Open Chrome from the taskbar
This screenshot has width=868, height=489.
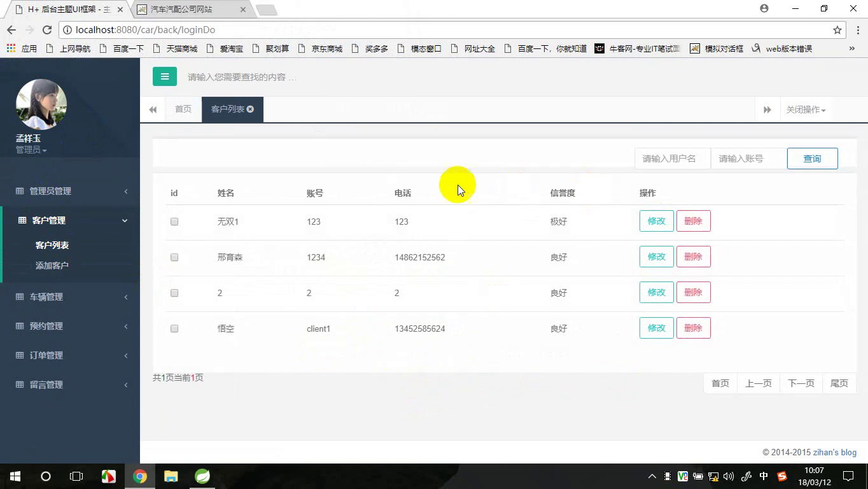[x=140, y=476]
